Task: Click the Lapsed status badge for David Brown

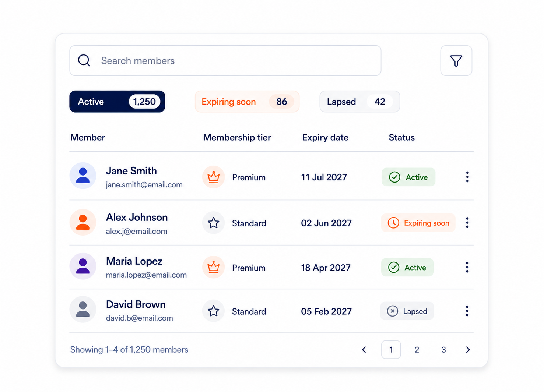Action: point(407,311)
